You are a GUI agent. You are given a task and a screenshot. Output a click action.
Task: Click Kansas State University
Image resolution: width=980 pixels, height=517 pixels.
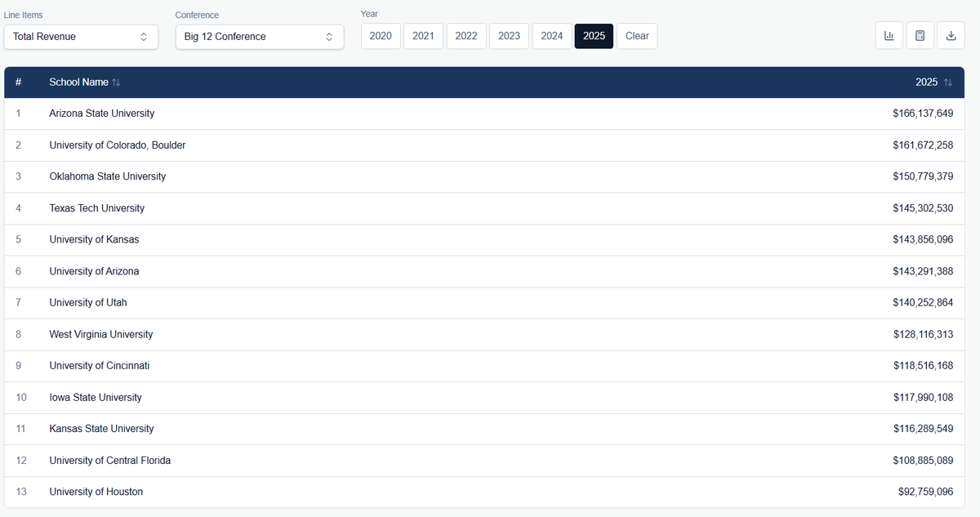point(101,429)
